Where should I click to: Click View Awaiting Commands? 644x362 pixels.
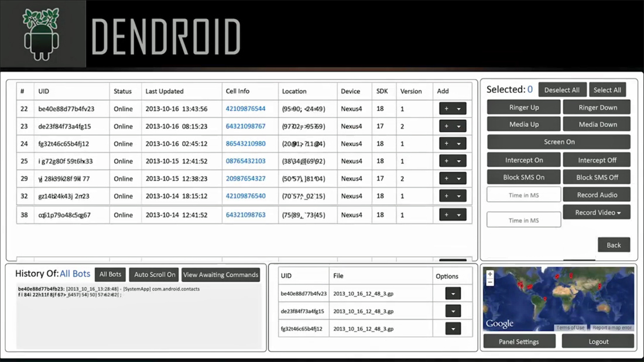(221, 275)
